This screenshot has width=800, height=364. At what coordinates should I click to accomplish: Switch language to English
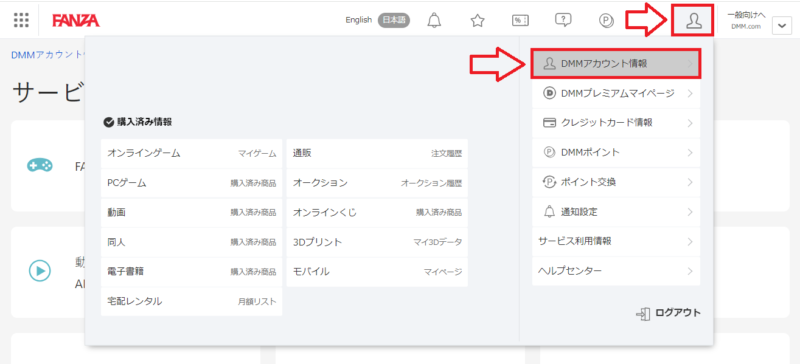coord(359,20)
